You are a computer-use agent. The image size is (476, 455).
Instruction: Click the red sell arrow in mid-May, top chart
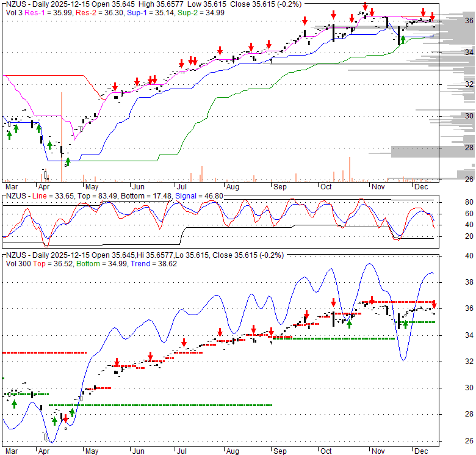(115, 86)
